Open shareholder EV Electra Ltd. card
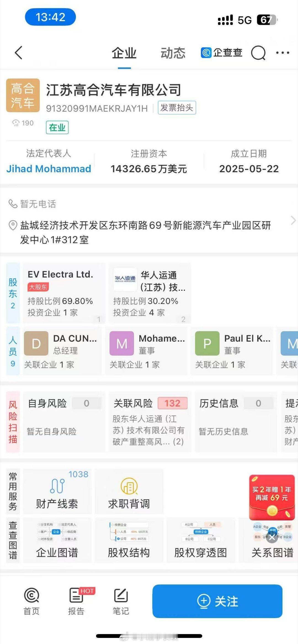This screenshot has height=644, width=298. tap(64, 293)
